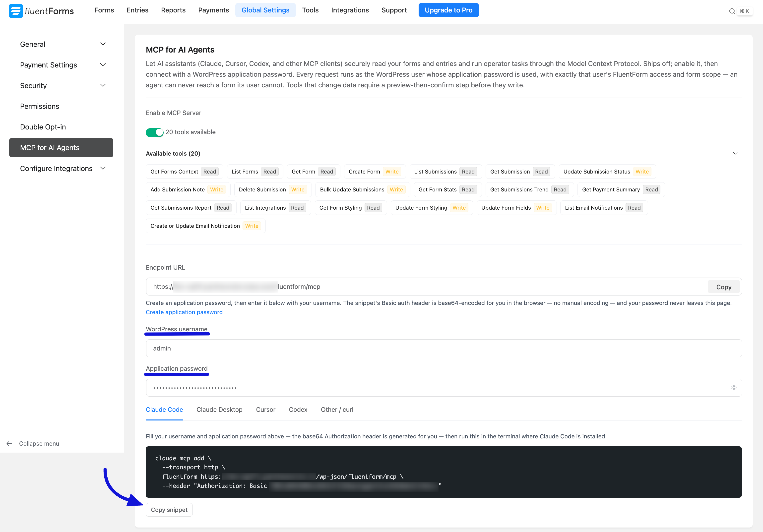
Task: Follow Create application password link
Action: click(184, 312)
